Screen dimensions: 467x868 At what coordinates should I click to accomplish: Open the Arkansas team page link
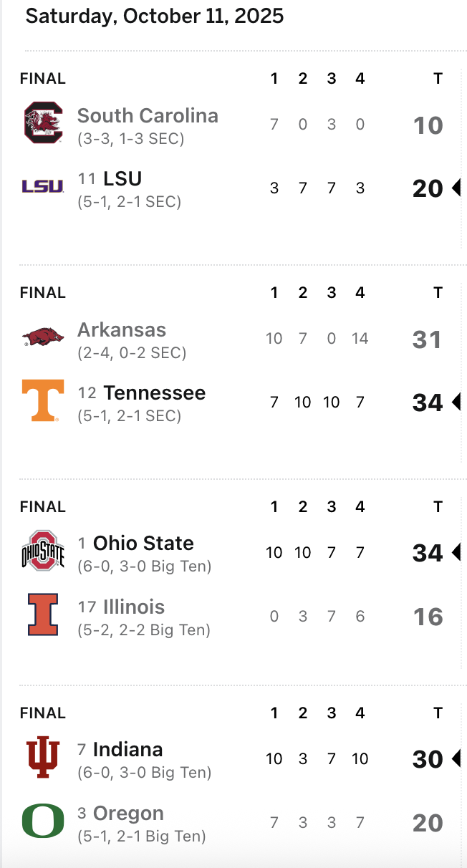(122, 330)
